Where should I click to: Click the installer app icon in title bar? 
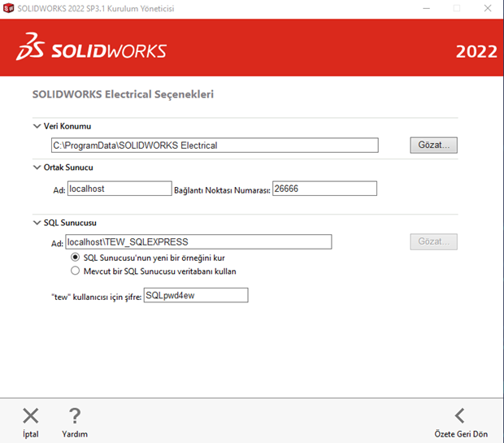tap(9, 8)
